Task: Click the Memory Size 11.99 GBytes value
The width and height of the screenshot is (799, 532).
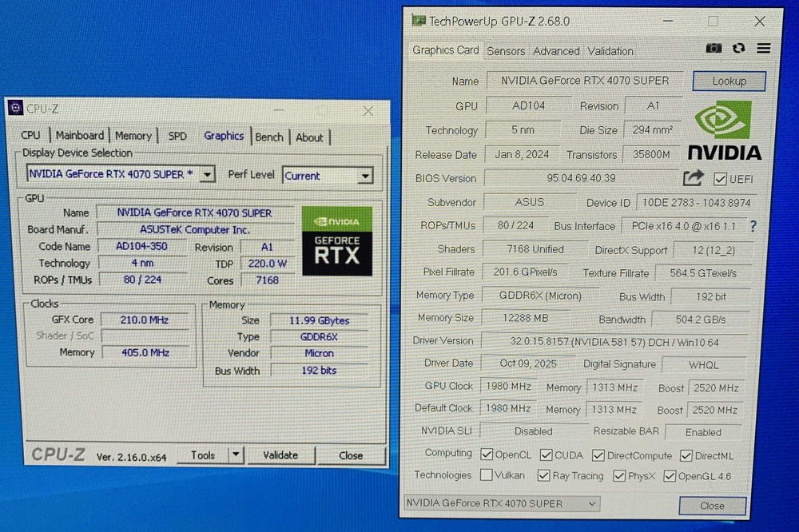Action: [x=319, y=320]
